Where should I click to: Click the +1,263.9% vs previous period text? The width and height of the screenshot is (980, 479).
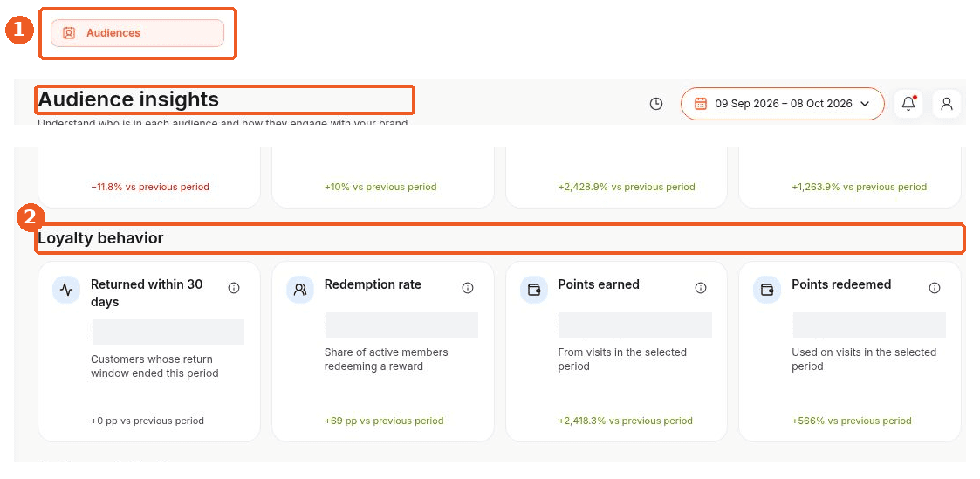[860, 187]
